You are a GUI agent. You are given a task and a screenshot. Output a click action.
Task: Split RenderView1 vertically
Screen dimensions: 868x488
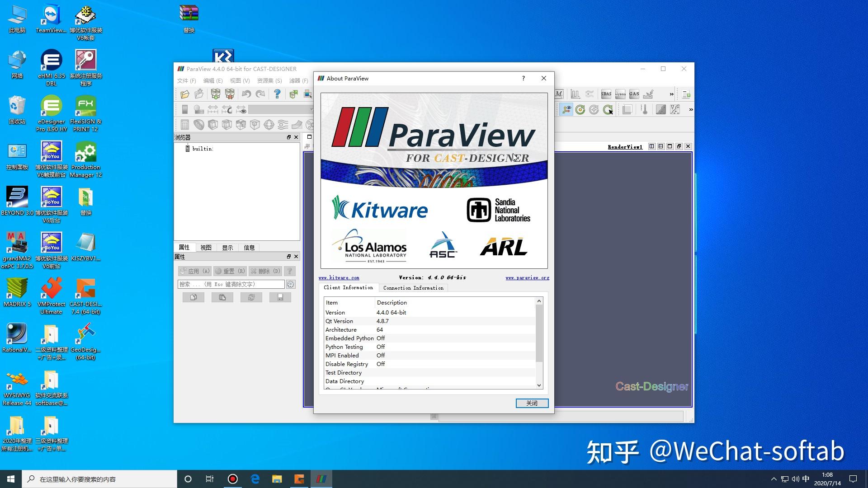[x=660, y=146]
